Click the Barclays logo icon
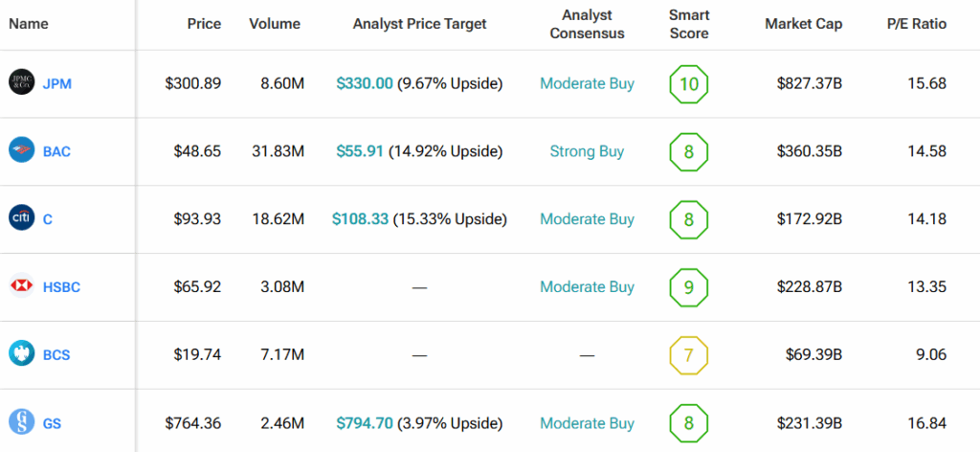This screenshot has width=980, height=452. 22,355
